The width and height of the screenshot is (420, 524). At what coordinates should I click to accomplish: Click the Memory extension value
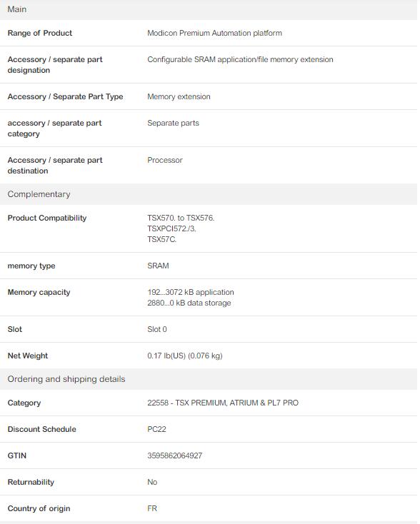[x=179, y=96]
